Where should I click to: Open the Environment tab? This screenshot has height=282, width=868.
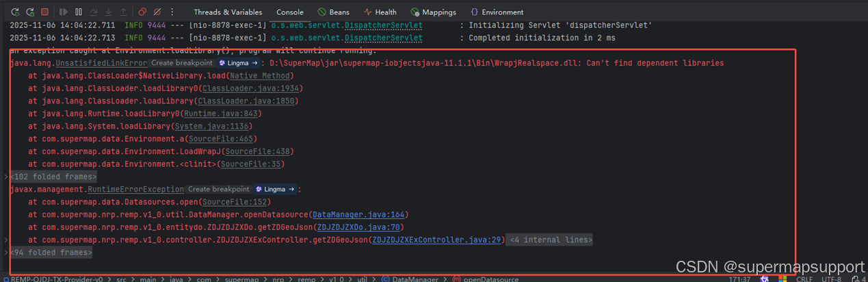coord(497,12)
